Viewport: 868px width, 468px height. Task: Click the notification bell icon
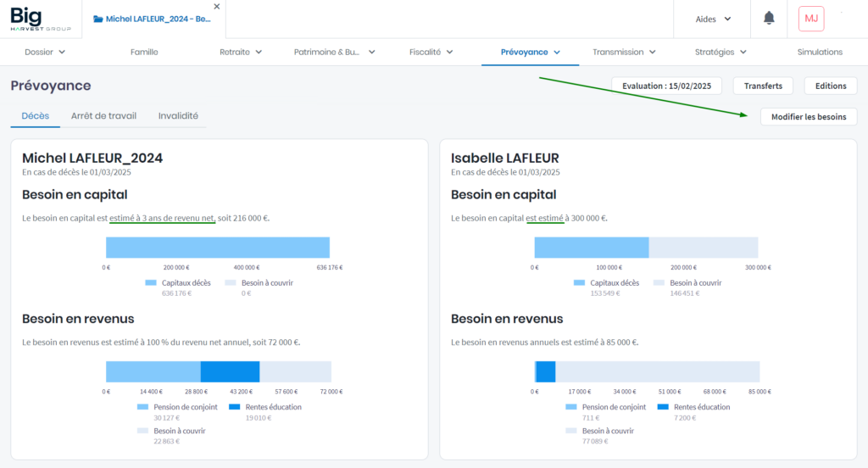[769, 18]
